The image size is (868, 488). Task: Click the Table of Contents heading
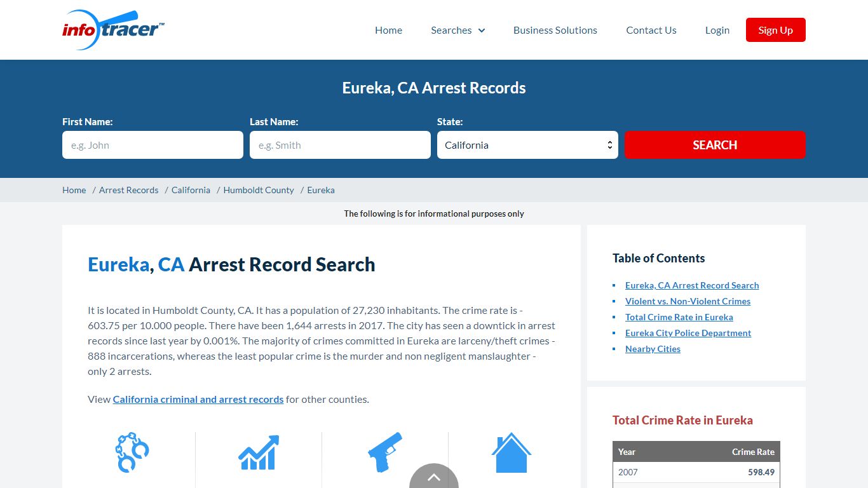pyautogui.click(x=658, y=258)
